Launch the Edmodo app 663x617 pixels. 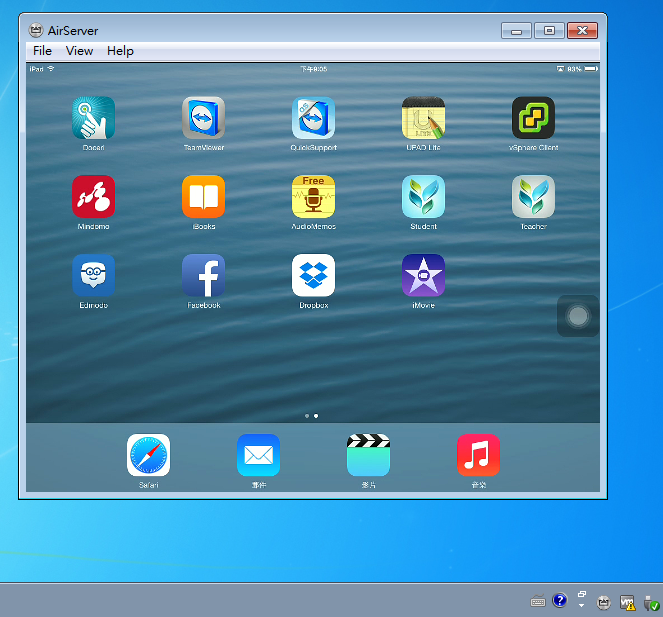(x=93, y=275)
